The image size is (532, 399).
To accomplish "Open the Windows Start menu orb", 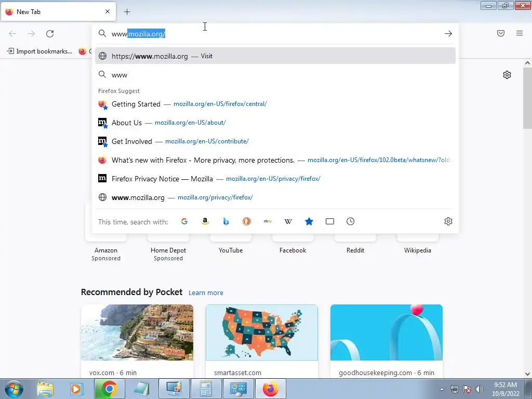I will tap(14, 389).
